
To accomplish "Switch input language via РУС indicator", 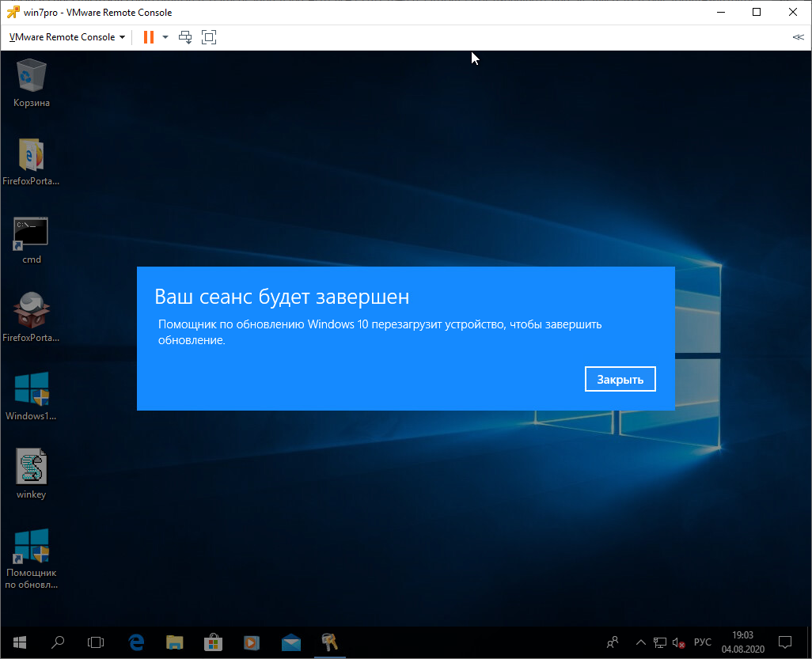I will pyautogui.click(x=703, y=642).
